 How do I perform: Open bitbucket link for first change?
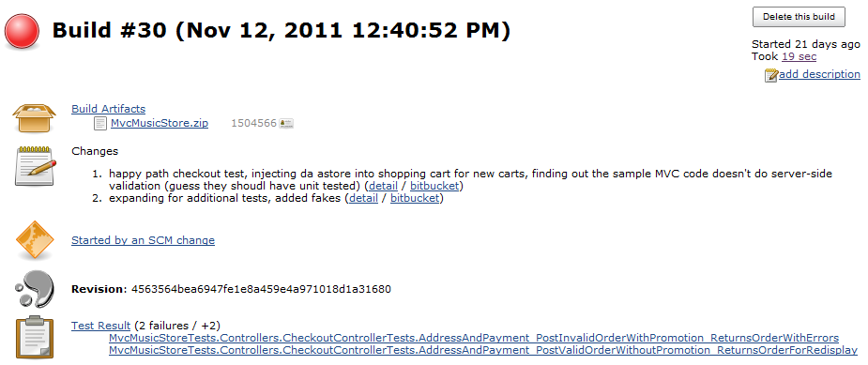click(x=434, y=186)
